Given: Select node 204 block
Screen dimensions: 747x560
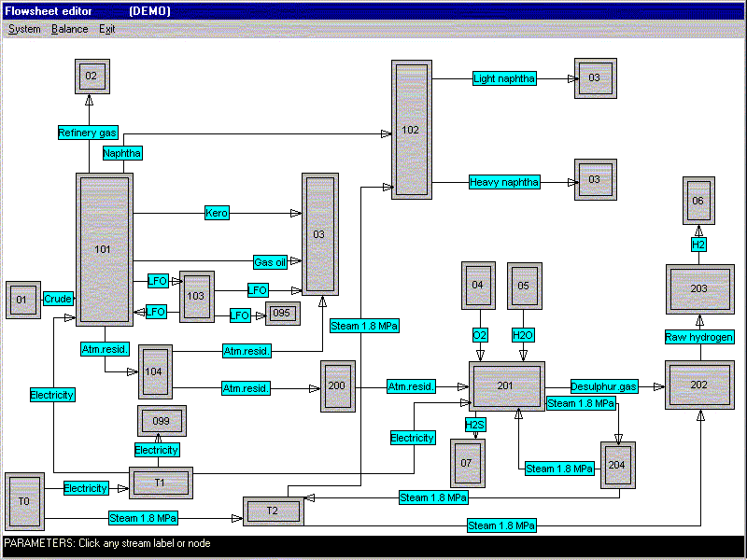Looking at the screenshot, I should pos(617,464).
